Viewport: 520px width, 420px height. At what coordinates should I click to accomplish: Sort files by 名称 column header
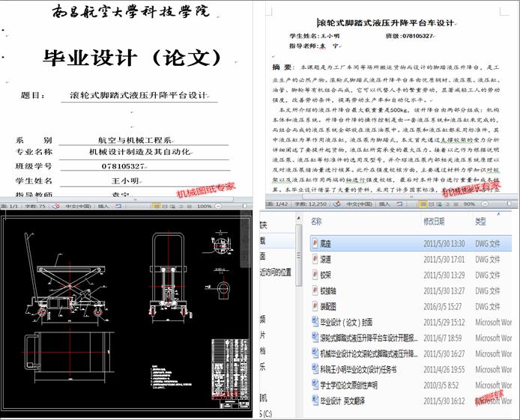tap(316, 222)
